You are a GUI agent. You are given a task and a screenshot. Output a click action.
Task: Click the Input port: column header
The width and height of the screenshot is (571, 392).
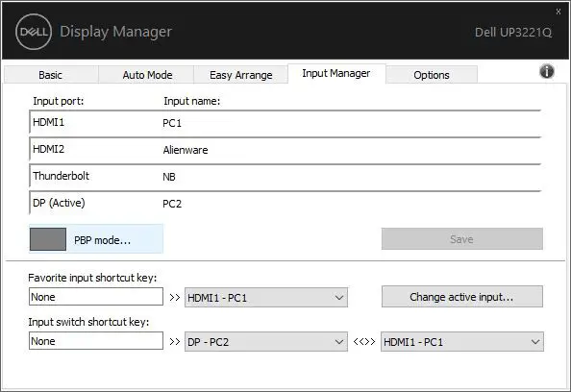coord(59,101)
